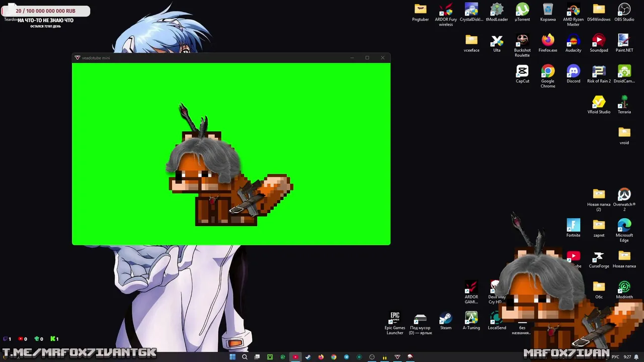Open the РУС input language switcher
Screen dimensions: 644x362
(x=615, y=357)
